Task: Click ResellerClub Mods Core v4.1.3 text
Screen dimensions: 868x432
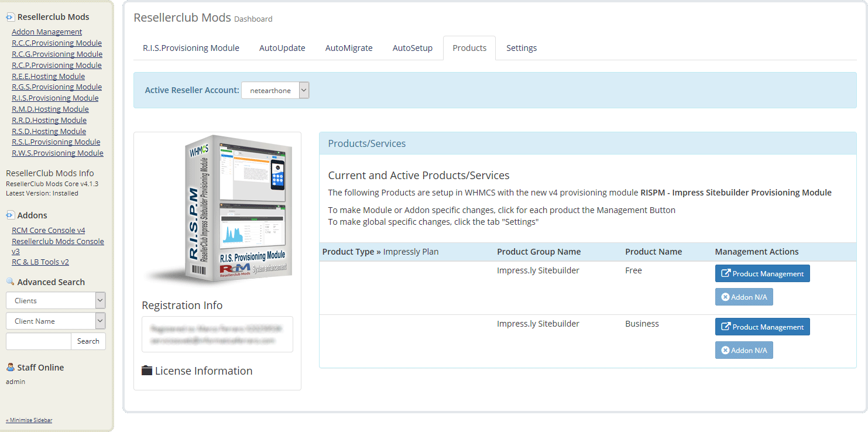Action: [x=52, y=184]
